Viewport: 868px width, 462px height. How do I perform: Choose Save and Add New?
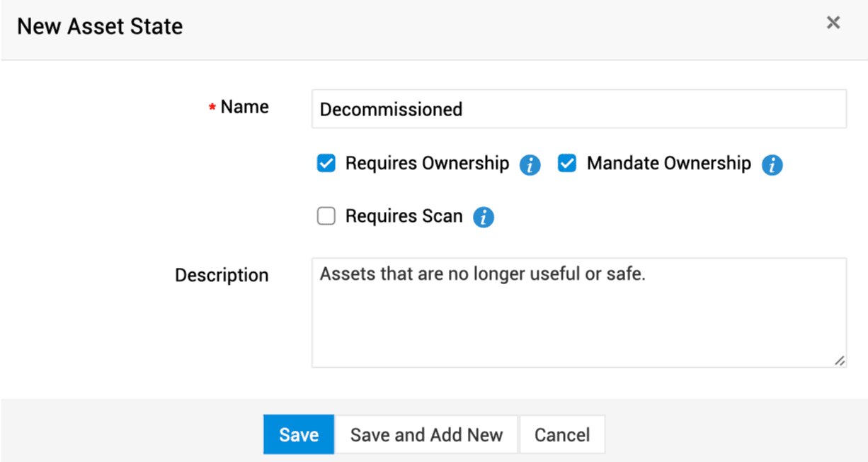point(426,434)
